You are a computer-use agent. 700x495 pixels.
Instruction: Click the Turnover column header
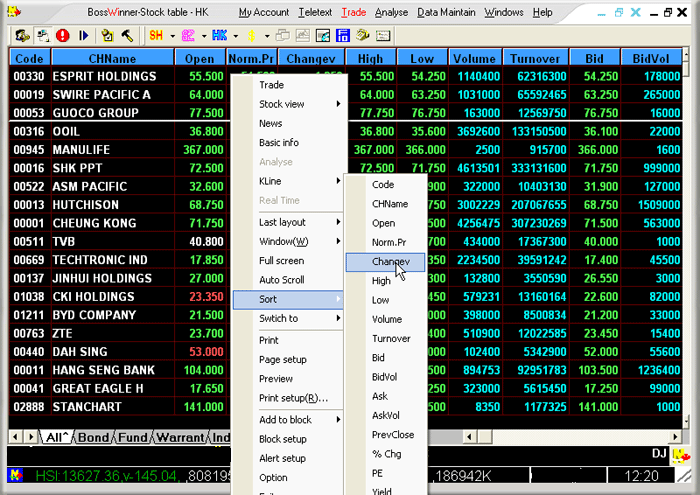click(x=535, y=58)
